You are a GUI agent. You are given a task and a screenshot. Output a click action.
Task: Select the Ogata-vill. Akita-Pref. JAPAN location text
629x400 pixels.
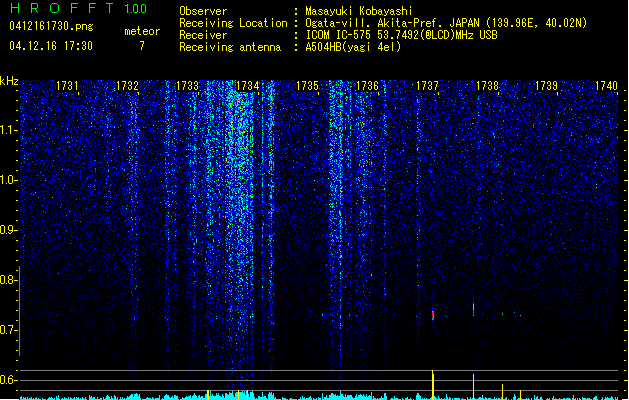coord(446,23)
